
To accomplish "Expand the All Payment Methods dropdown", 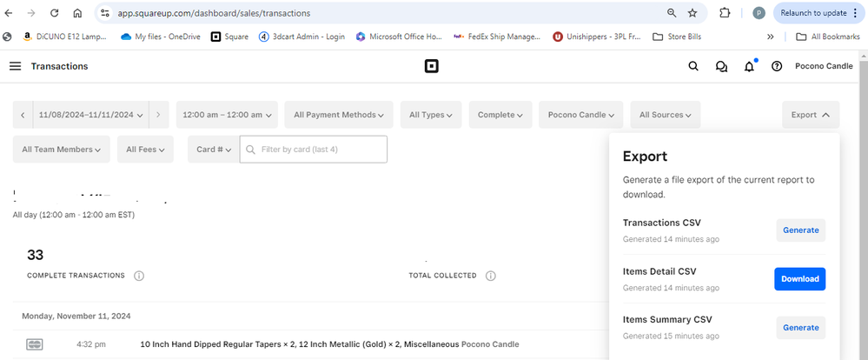I will [x=339, y=115].
